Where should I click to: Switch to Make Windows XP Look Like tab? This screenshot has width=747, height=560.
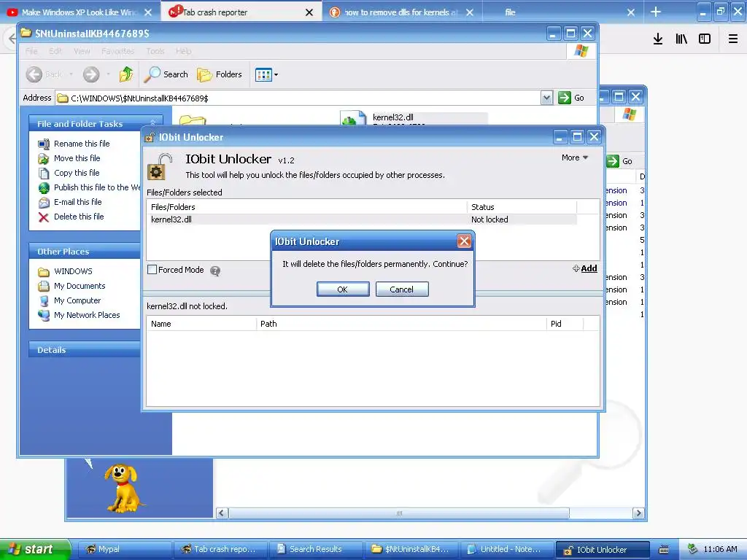(79, 12)
